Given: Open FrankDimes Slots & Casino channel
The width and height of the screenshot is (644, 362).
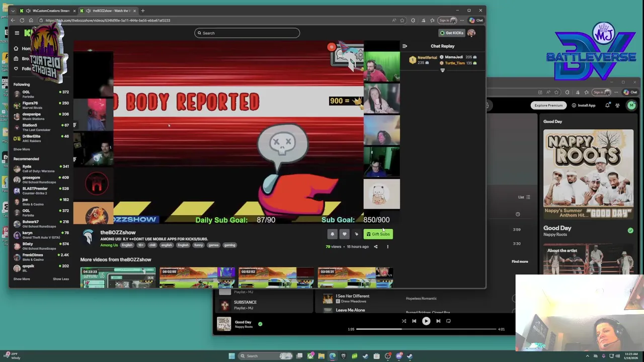Looking at the screenshot, I should coord(41,257).
